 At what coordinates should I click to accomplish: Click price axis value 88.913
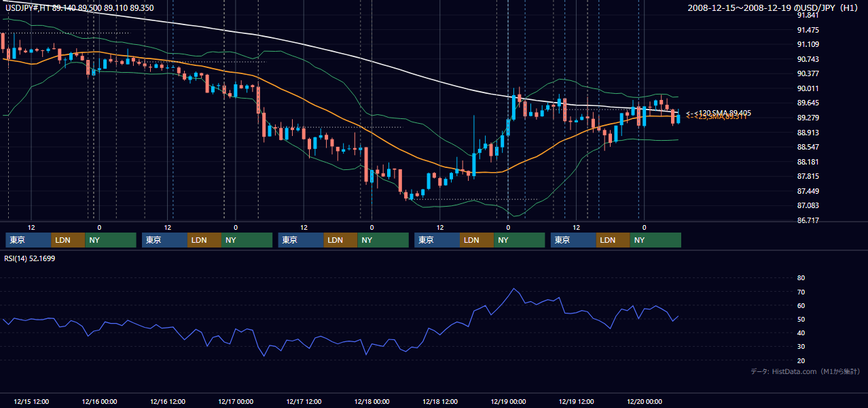pyautogui.click(x=808, y=133)
